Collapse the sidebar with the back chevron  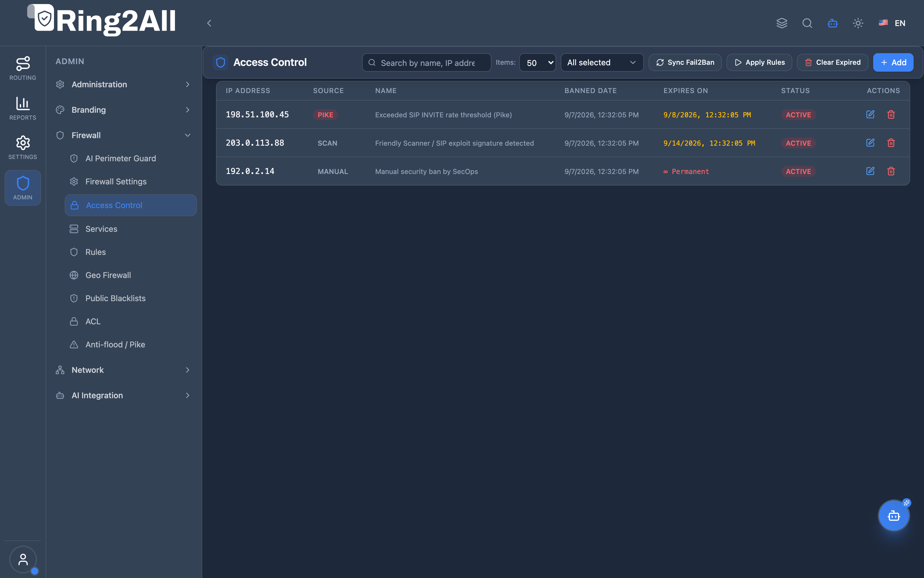(x=209, y=23)
